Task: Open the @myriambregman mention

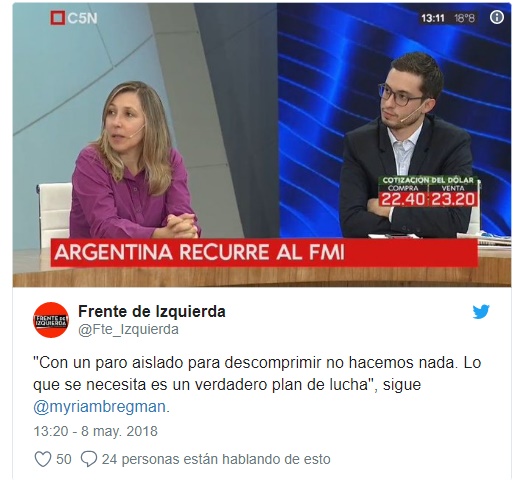Action: click(99, 407)
